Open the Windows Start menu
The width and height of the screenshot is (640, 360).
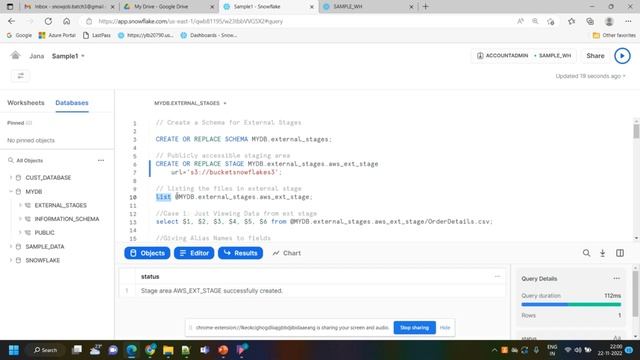(x=14, y=350)
